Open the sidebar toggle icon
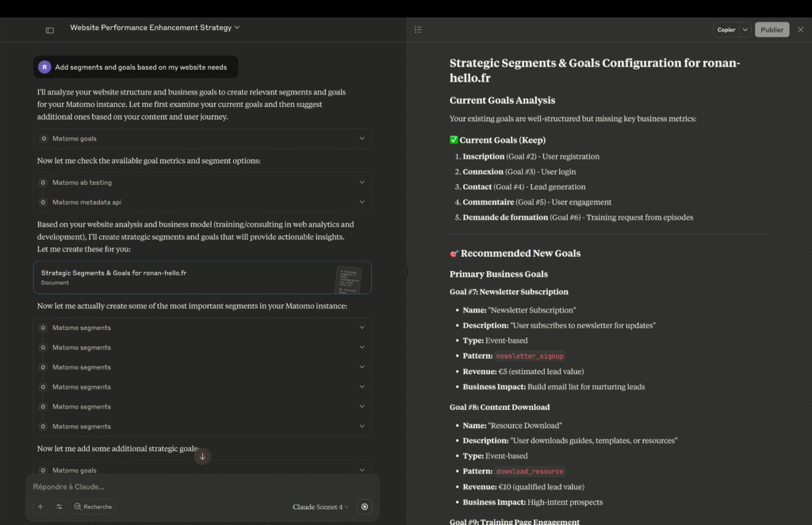The width and height of the screenshot is (812, 525). point(49,29)
